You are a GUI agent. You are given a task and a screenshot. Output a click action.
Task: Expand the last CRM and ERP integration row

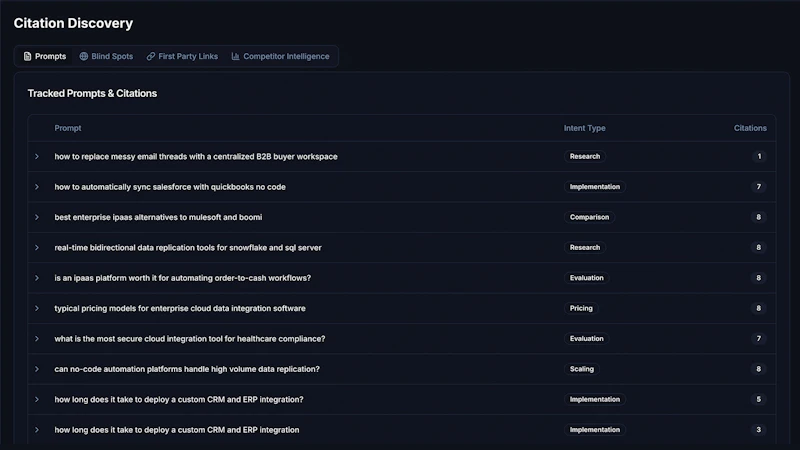37,430
